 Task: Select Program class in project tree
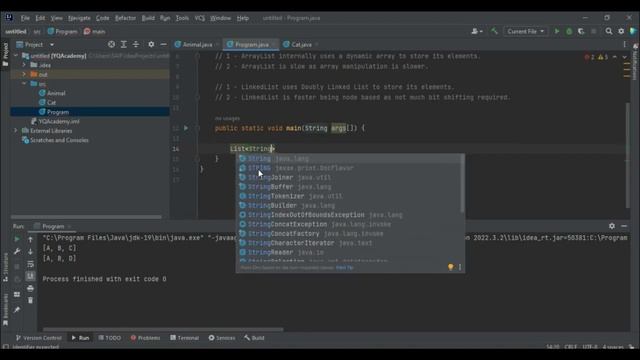[x=58, y=112]
